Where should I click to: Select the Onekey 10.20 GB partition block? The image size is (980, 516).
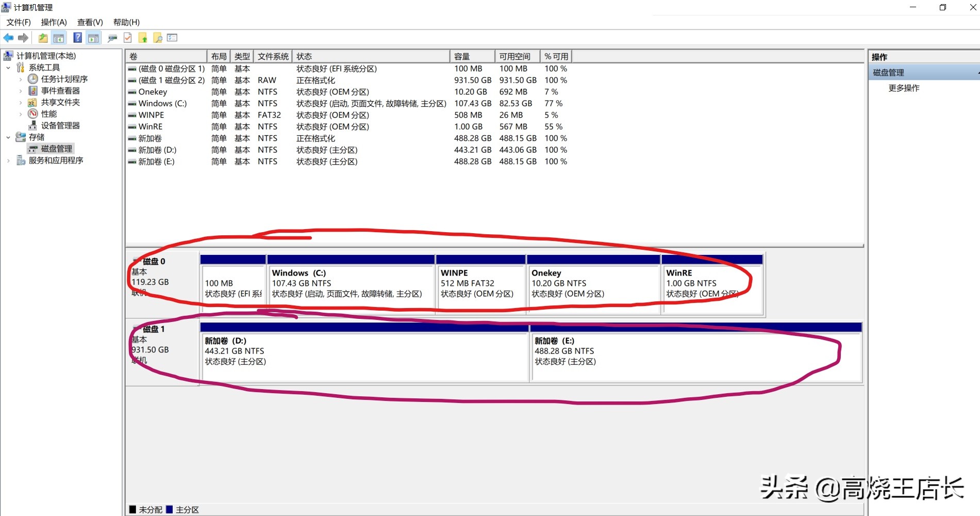[593, 284]
